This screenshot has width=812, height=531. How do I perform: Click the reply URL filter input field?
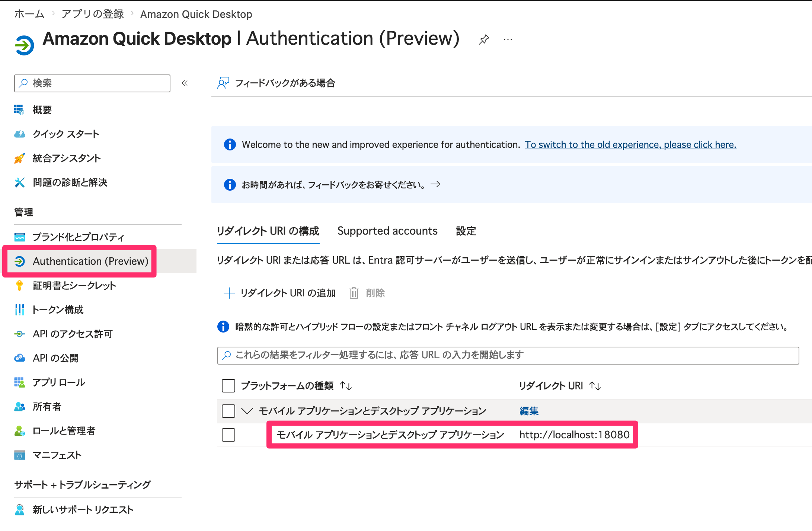508,355
